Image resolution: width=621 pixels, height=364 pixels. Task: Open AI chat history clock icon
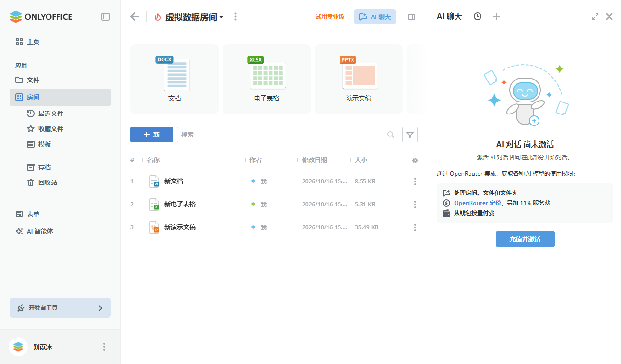click(x=478, y=16)
